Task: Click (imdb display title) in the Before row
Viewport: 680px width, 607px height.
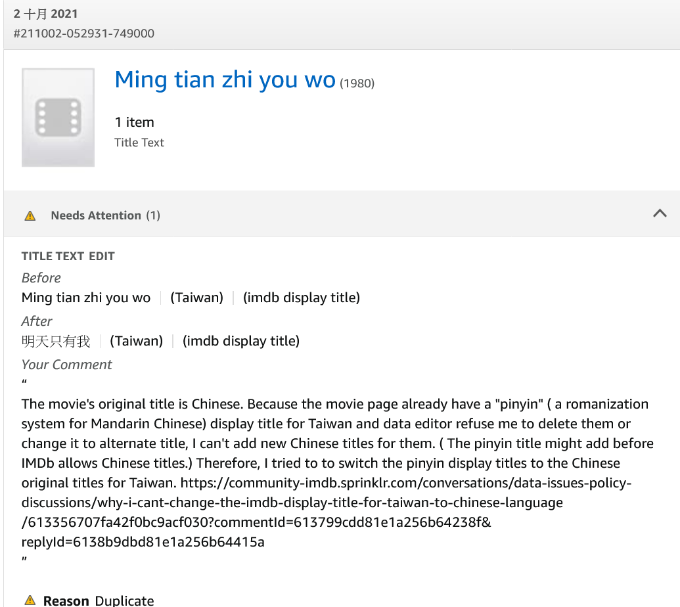Action: (301, 297)
